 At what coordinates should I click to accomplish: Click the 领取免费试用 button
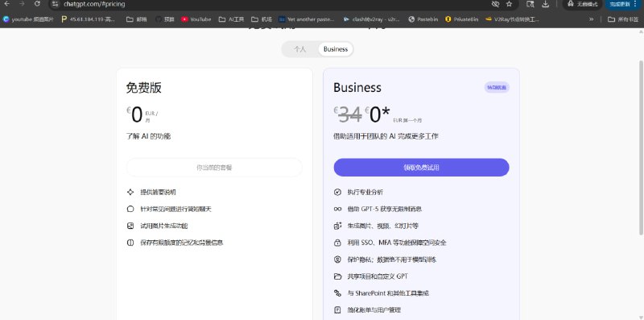click(x=421, y=168)
